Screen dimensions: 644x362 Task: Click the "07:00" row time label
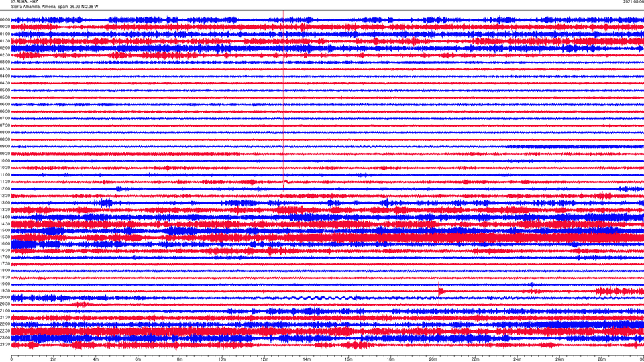[x=5, y=118]
